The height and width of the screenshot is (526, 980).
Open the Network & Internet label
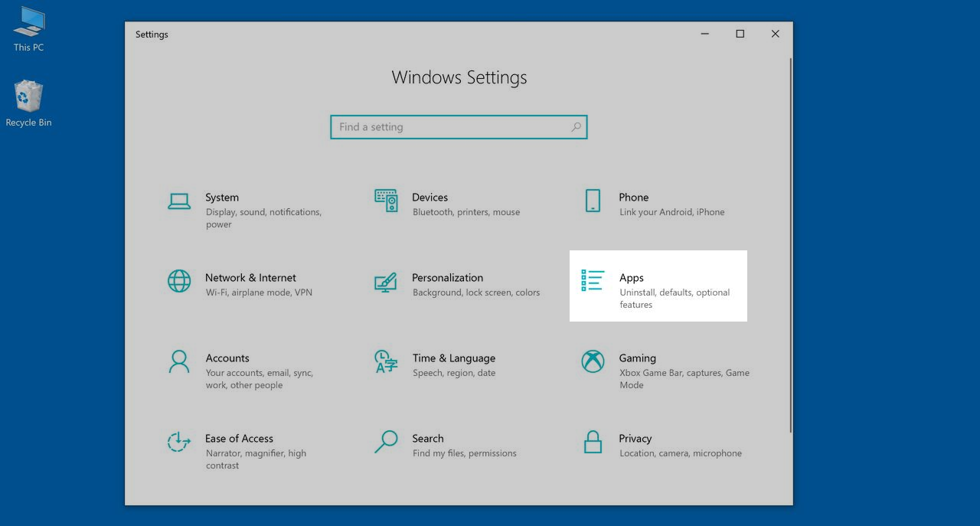point(250,278)
